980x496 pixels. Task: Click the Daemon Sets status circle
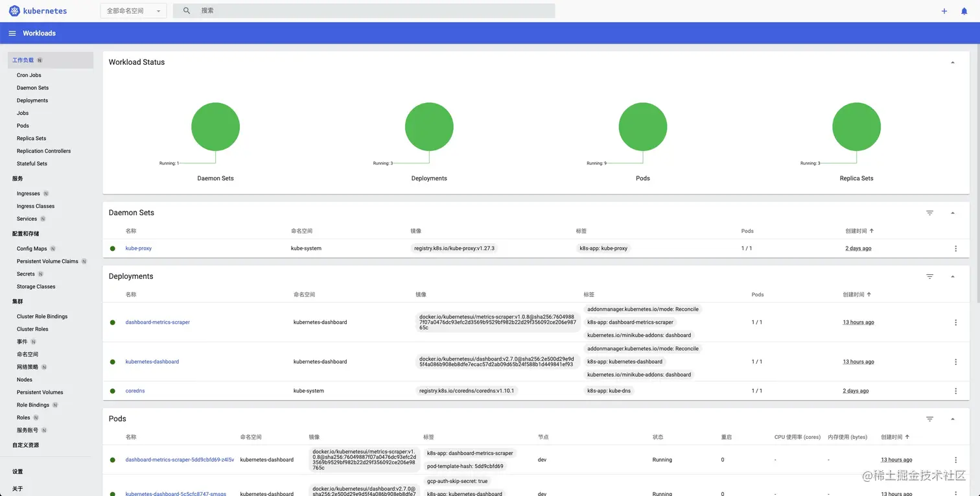coord(216,127)
